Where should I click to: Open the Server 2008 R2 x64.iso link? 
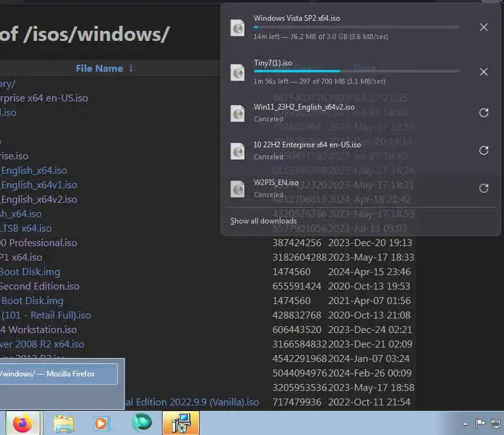[42, 344]
